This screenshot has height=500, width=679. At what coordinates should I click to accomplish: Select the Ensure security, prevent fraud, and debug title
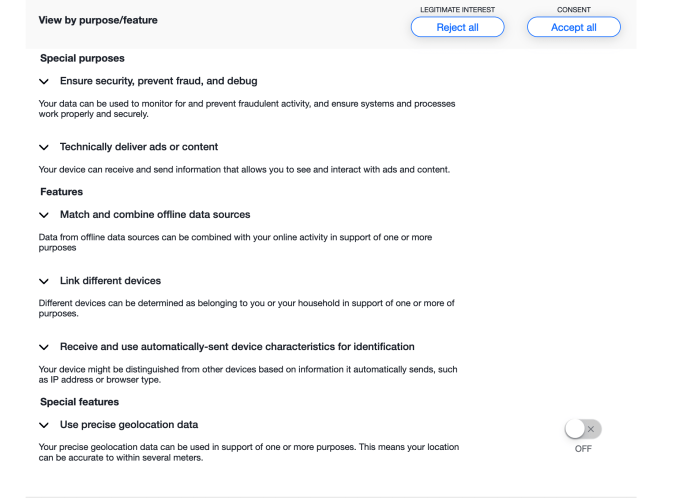158,81
